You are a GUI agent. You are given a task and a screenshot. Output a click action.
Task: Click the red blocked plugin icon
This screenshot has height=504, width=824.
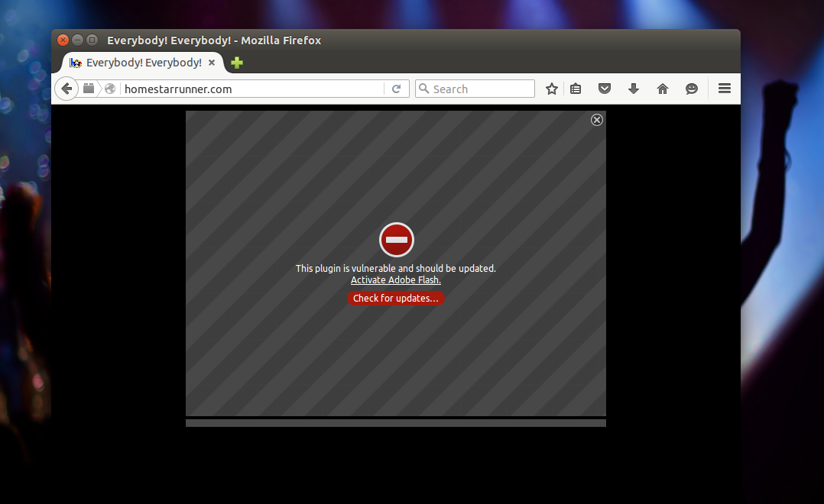coord(397,240)
